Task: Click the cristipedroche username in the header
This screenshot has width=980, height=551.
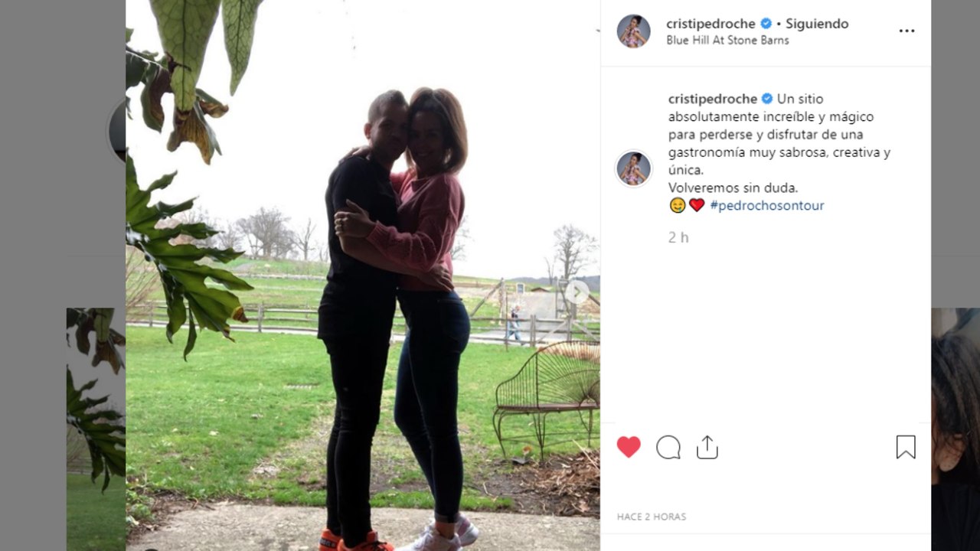Action: (710, 24)
